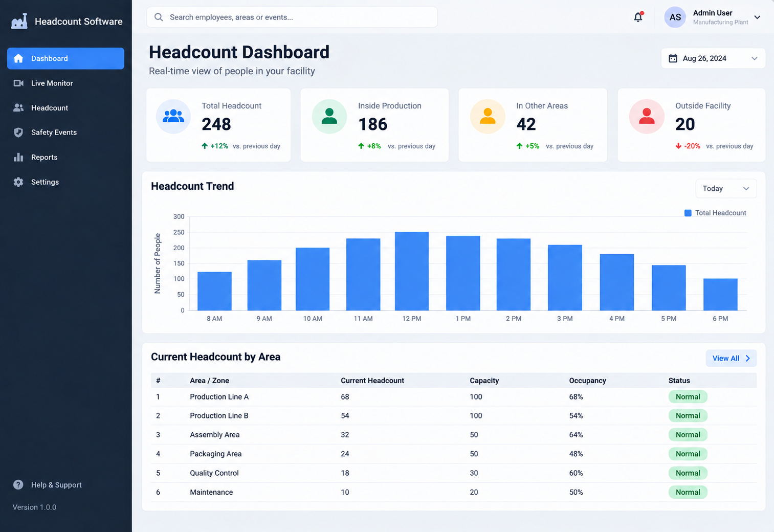Click the Total Headcount legend color swatch
Viewport: 774px width, 532px height.
[688, 213]
